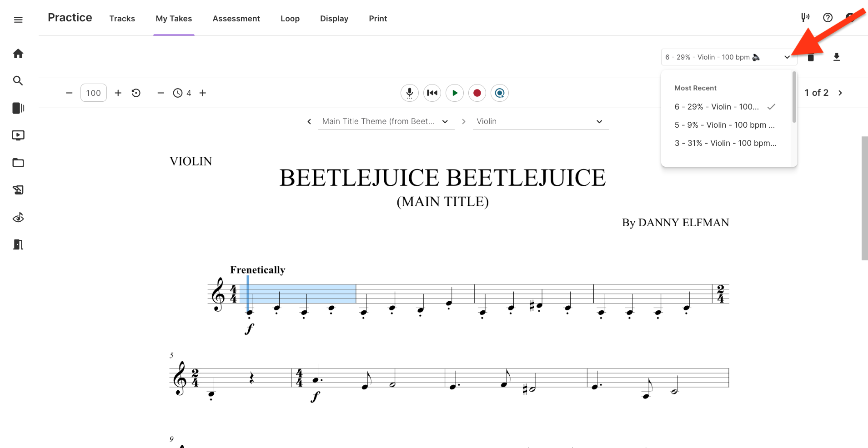The width and height of the screenshot is (868, 448).
Task: Click the 'Practice' heading
Action: 70,18
